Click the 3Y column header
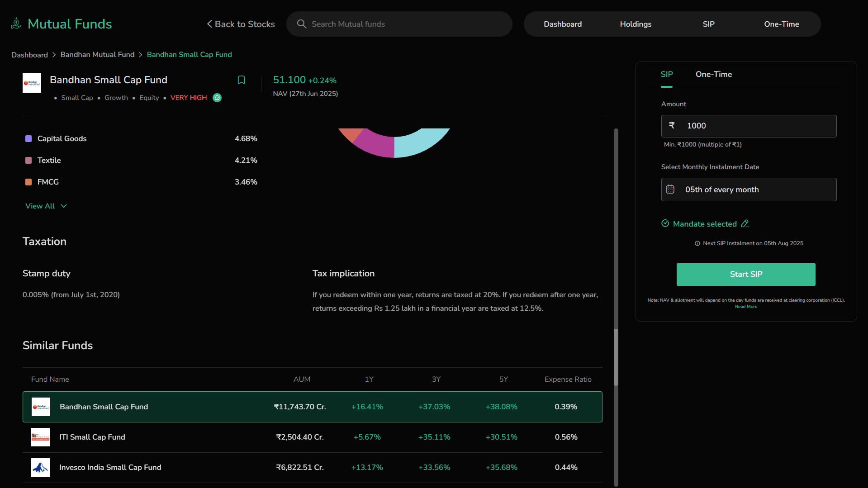 point(436,379)
